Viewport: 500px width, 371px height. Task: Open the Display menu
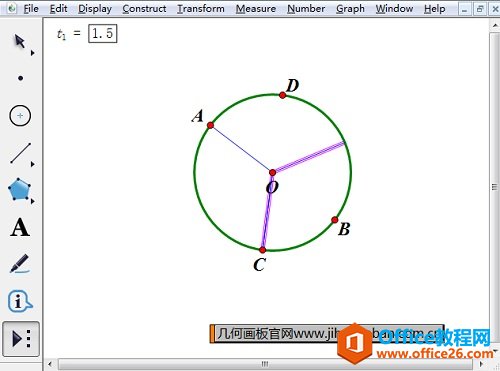95,9
